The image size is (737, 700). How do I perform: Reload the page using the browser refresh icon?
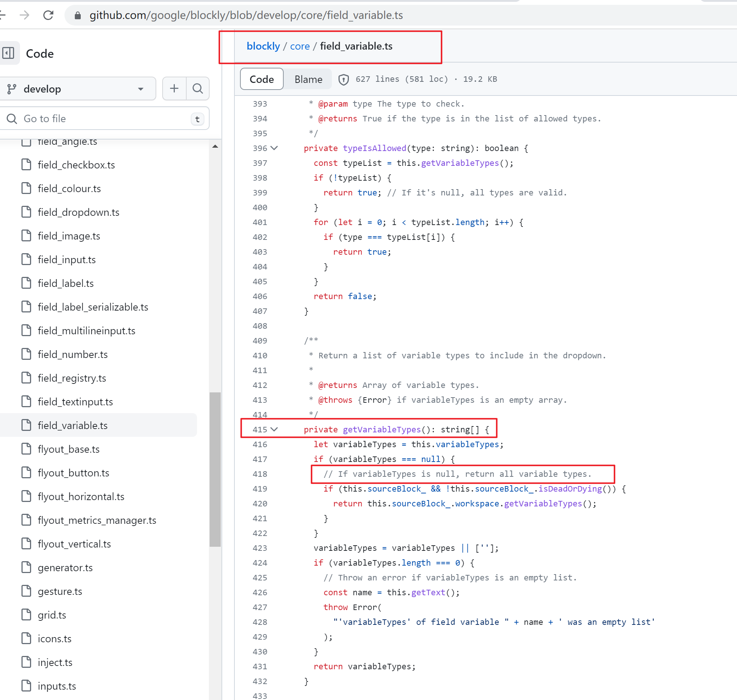pos(49,15)
